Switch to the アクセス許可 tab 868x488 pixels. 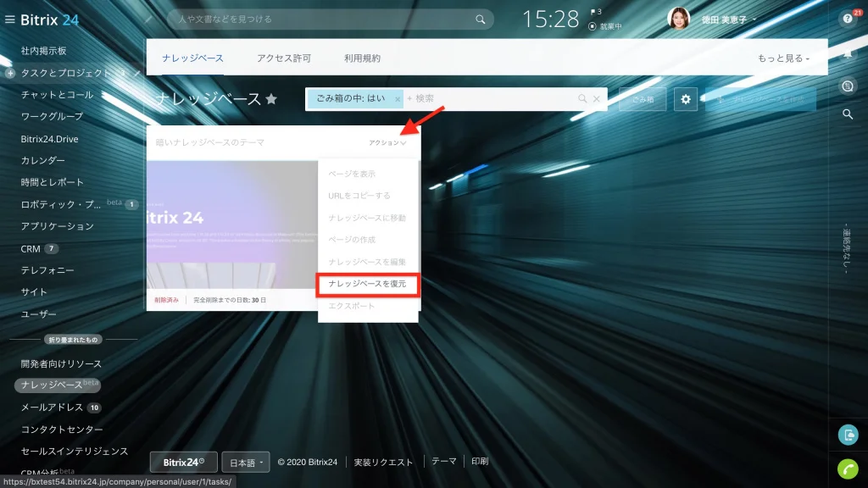[284, 58]
